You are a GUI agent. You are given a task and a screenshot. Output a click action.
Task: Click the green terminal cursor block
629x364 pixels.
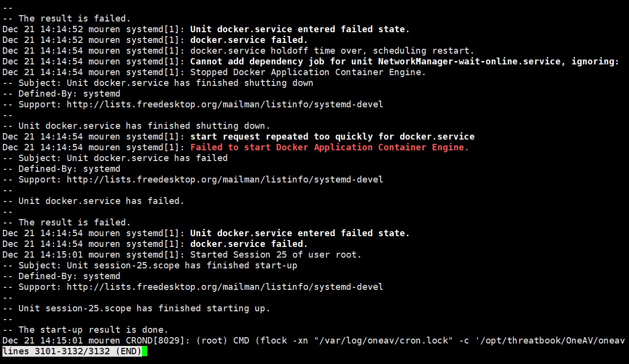(144, 351)
